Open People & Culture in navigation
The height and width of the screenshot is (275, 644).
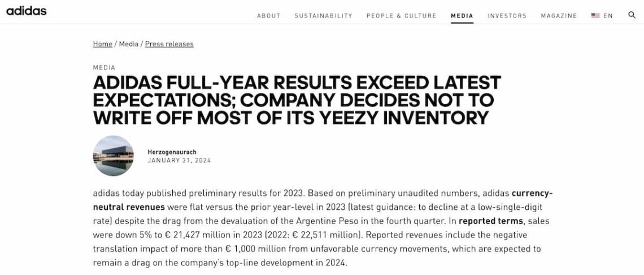[x=401, y=16]
